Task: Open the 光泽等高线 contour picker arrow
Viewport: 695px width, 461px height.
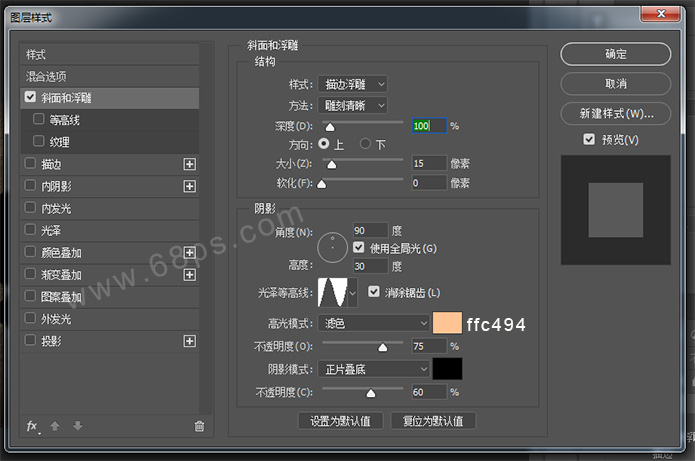Action: coord(352,293)
